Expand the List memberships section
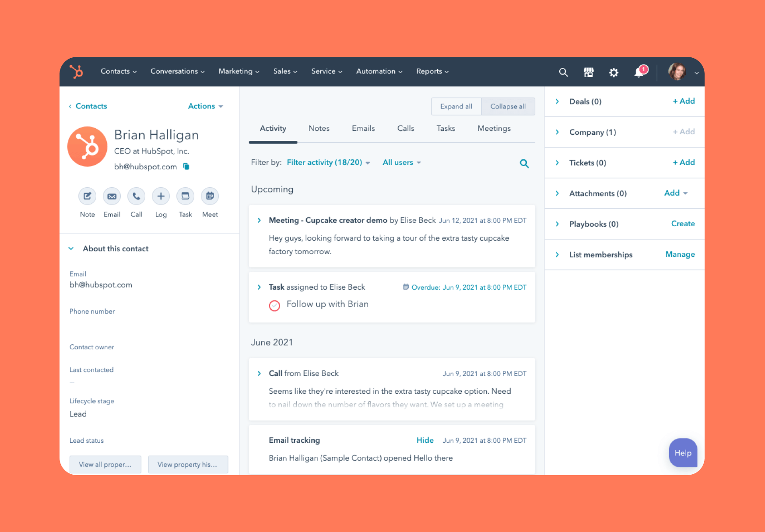 [x=557, y=255]
